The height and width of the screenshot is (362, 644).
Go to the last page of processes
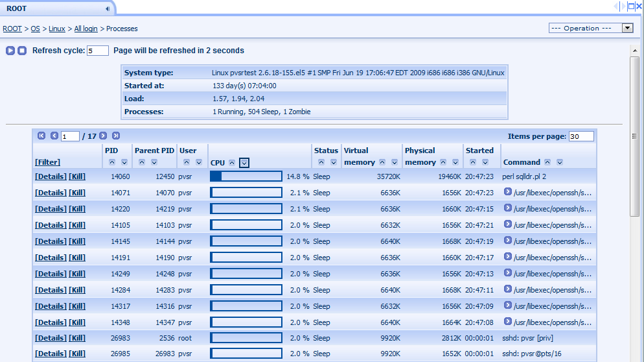tap(116, 136)
